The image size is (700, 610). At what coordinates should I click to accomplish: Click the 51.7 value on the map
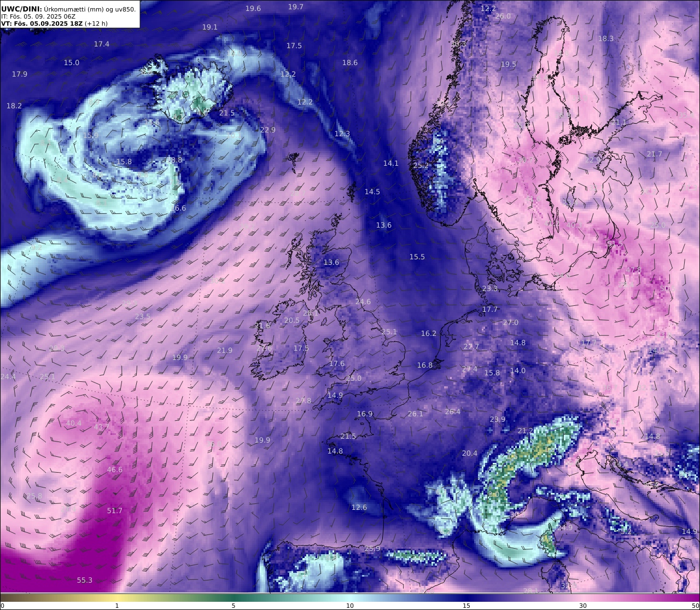click(114, 510)
